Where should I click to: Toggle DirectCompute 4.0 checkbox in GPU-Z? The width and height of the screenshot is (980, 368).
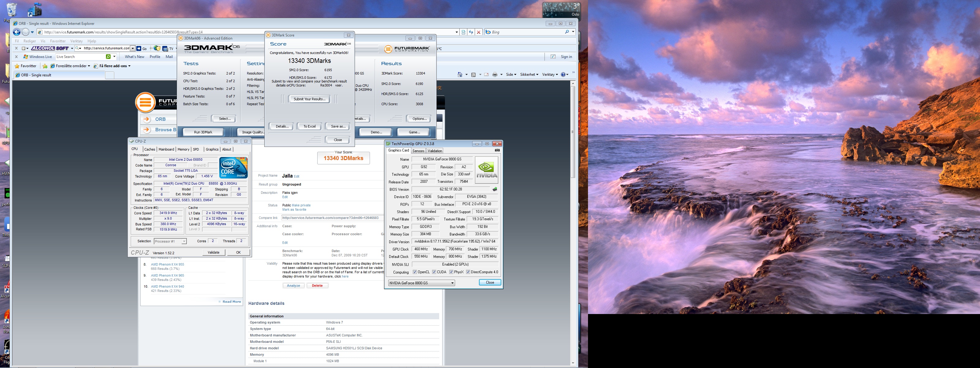[468, 272]
